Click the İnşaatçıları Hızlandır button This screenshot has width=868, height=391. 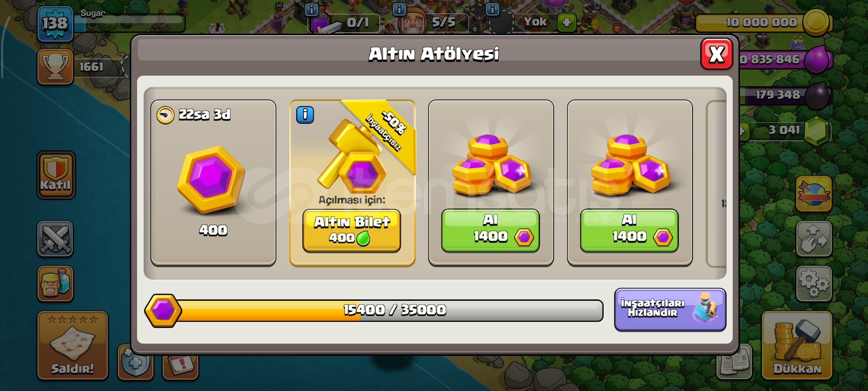point(670,310)
